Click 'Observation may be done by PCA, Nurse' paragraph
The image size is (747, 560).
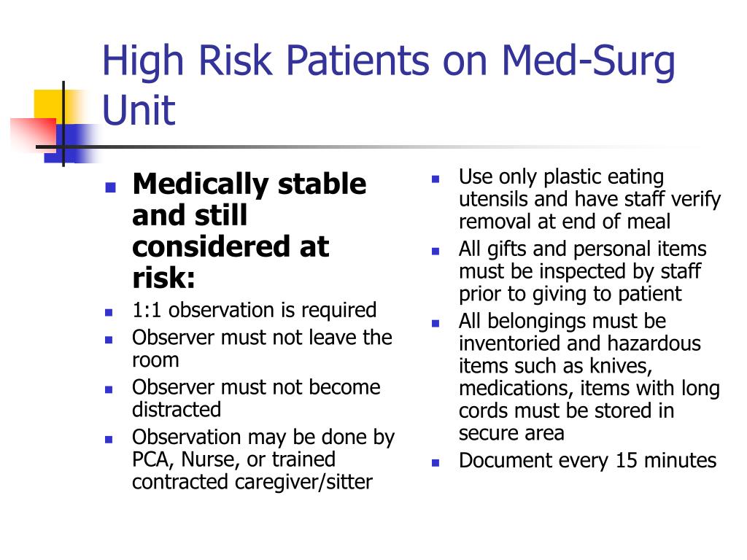point(263,459)
